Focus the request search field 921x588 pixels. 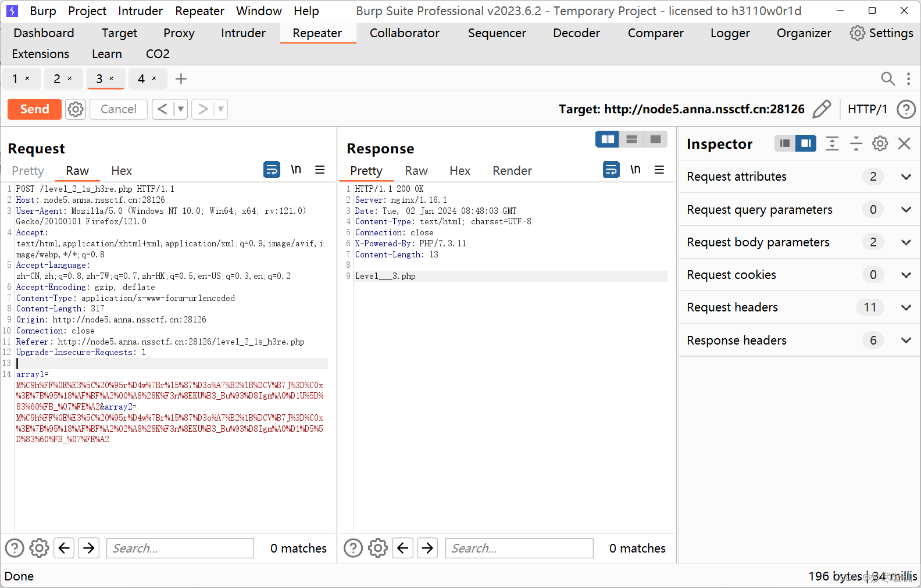pos(180,548)
